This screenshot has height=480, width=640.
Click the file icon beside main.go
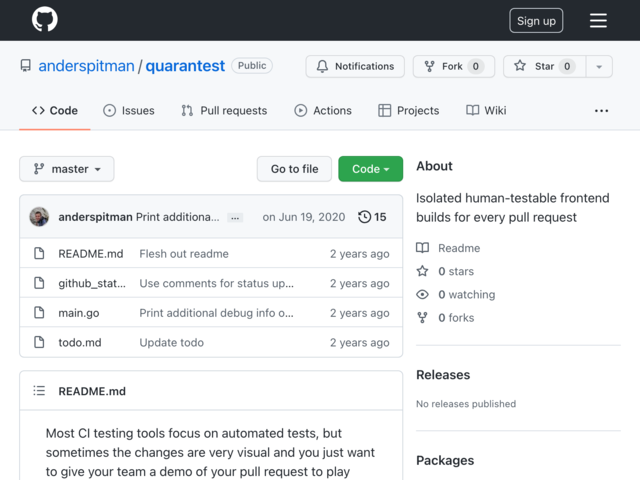pos(39,313)
